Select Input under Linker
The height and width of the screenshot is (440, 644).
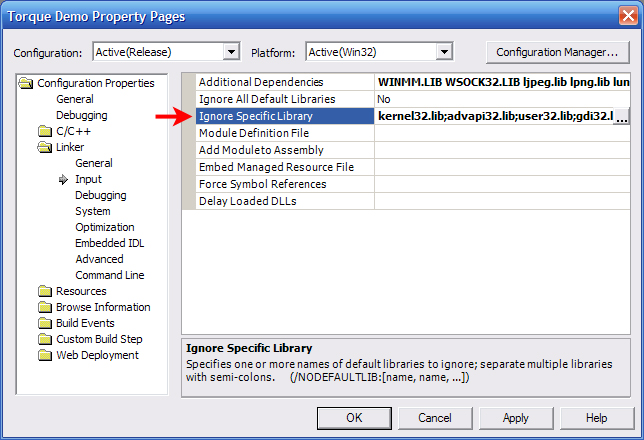[x=88, y=180]
